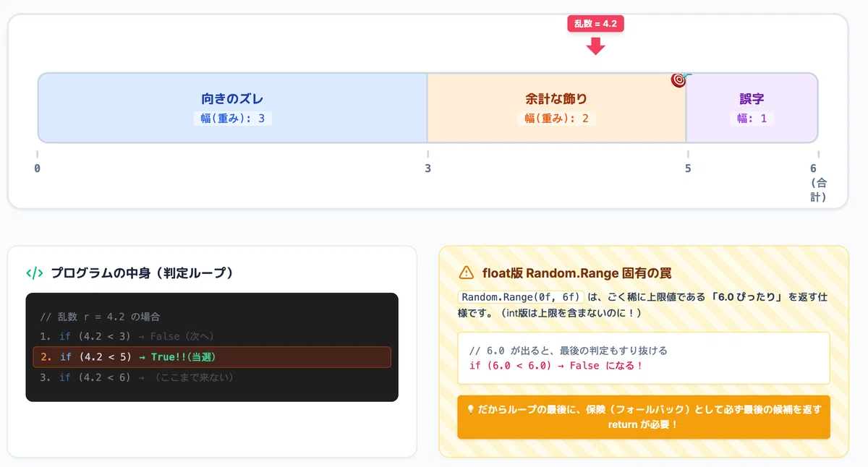Click the 幅(重み): 3 badge
The width and height of the screenshot is (868, 467).
232,118
